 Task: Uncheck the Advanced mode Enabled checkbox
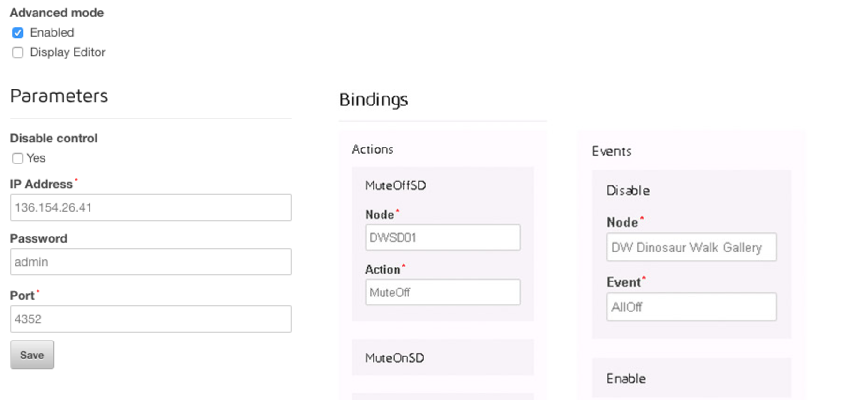click(18, 33)
